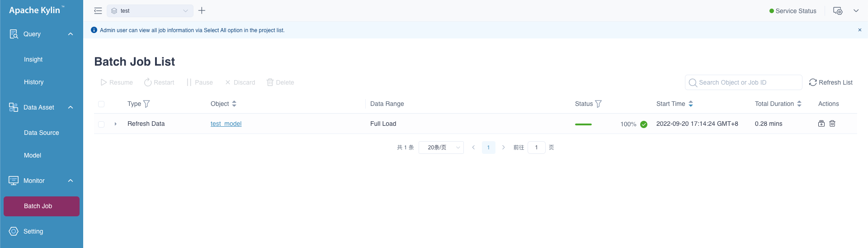868x248 pixels.
Task: Open the Type column filter icon
Action: point(146,104)
